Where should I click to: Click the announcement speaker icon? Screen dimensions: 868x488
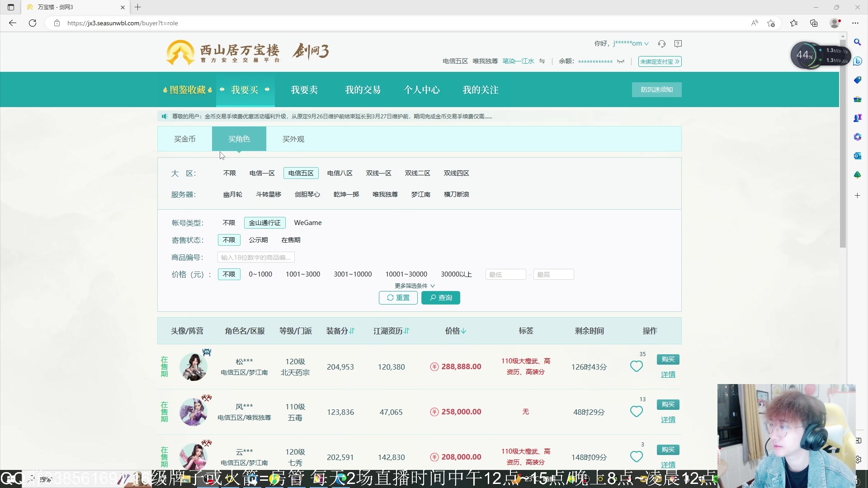pos(165,117)
